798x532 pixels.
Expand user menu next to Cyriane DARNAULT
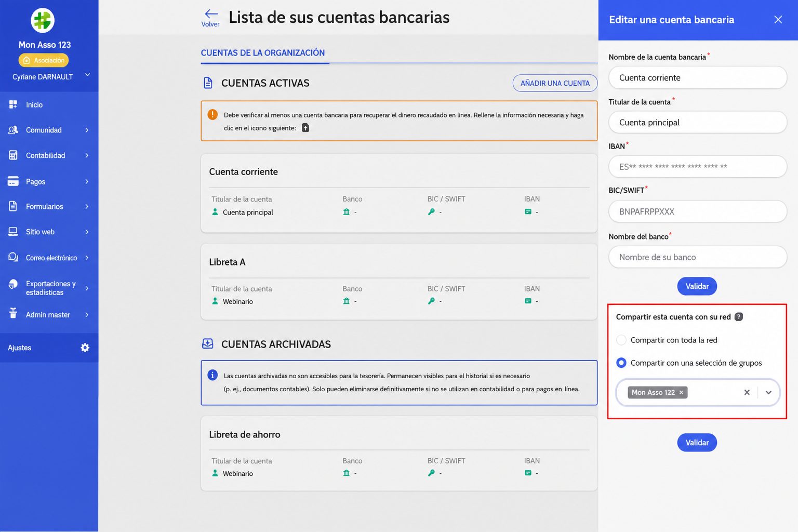coord(88,75)
